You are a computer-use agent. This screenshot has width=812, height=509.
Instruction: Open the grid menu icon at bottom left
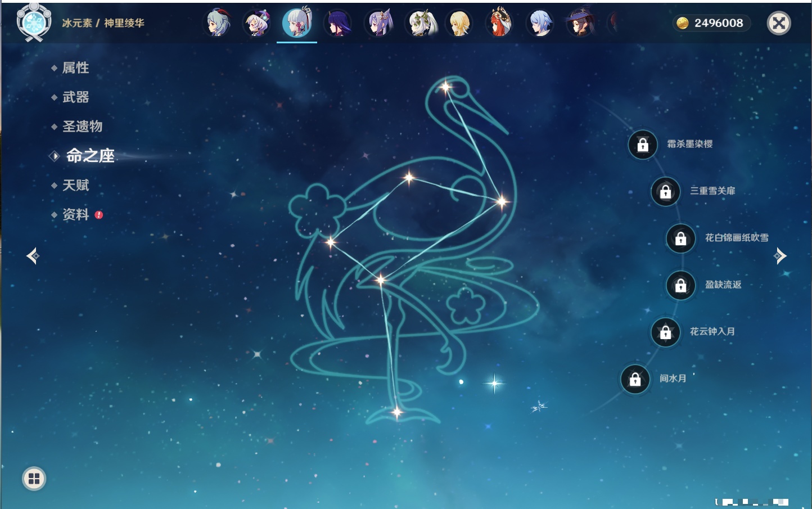[x=34, y=479]
